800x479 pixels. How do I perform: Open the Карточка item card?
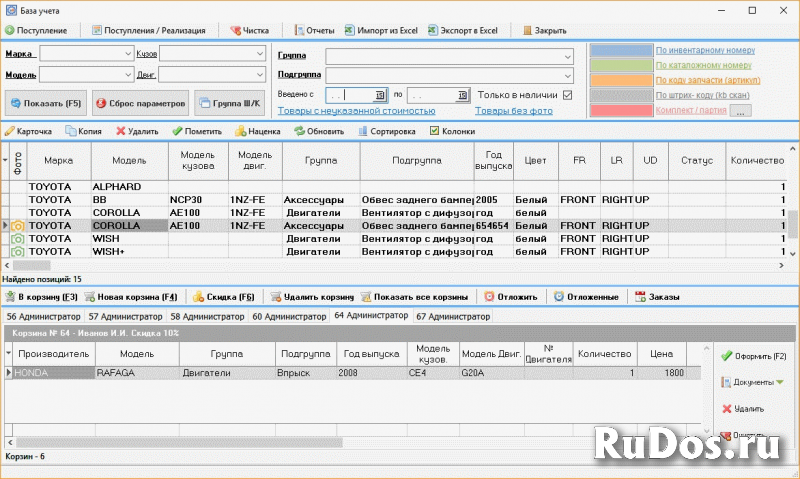point(28,131)
